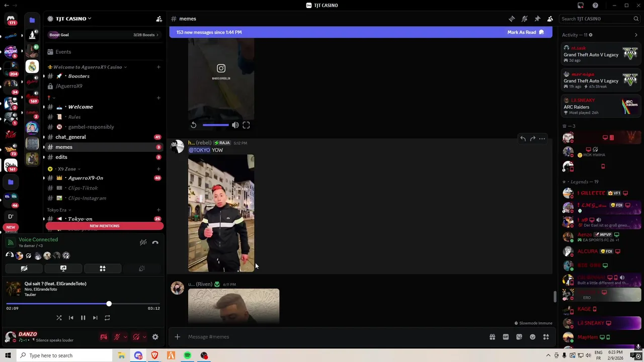Toggle notification settings bell icon
This screenshot has height=362, width=644.
click(524, 19)
